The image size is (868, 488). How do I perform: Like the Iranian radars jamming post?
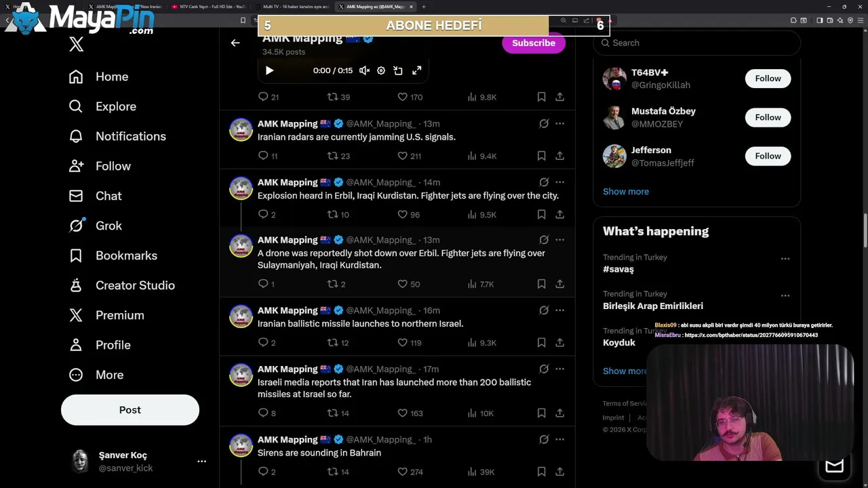tap(410, 156)
